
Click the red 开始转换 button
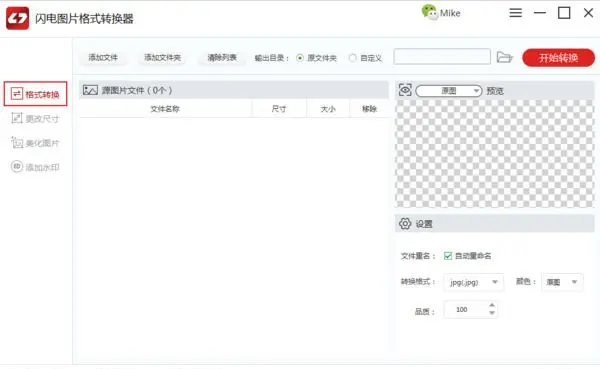coord(558,58)
